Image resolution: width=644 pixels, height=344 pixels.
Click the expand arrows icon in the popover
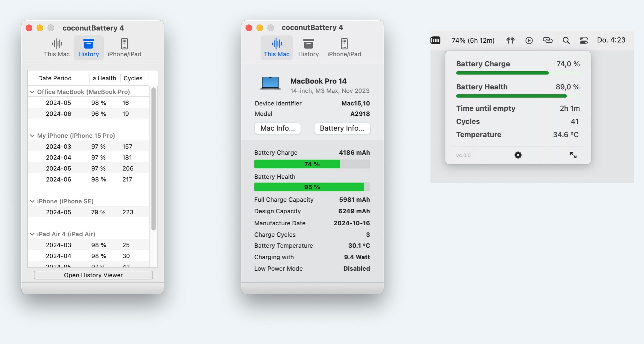[x=573, y=155]
